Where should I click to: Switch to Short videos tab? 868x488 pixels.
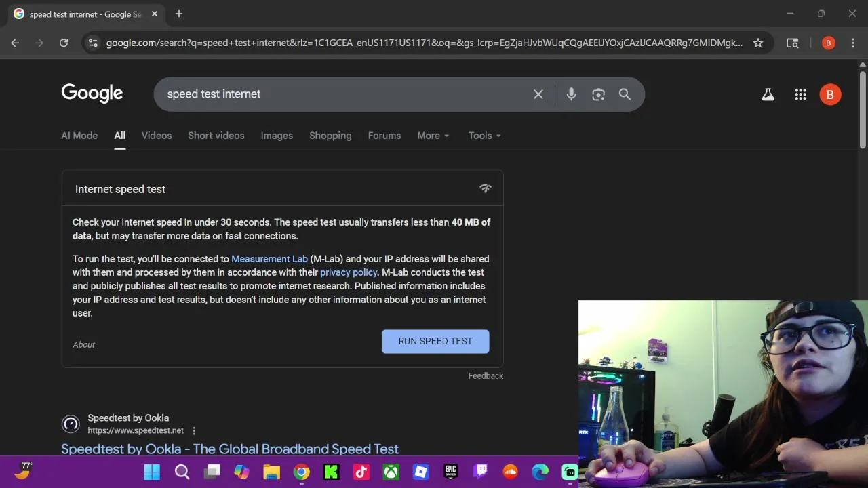(216, 136)
